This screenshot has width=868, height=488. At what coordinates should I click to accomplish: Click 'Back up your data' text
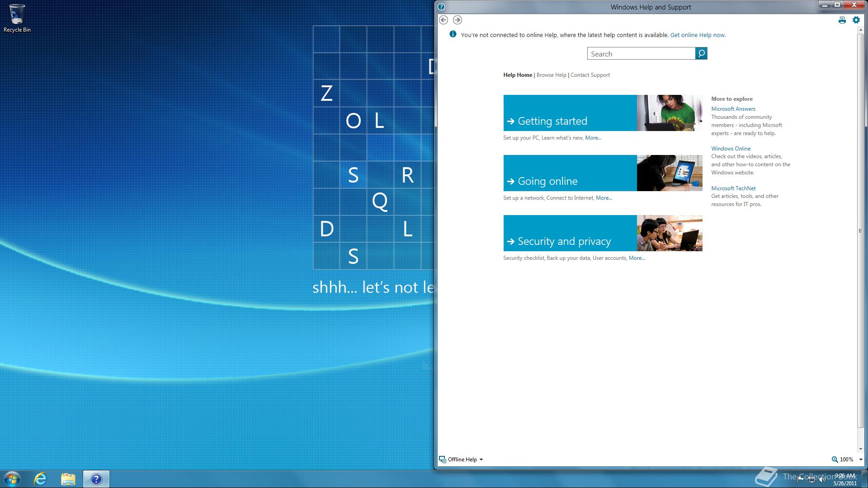(568, 258)
